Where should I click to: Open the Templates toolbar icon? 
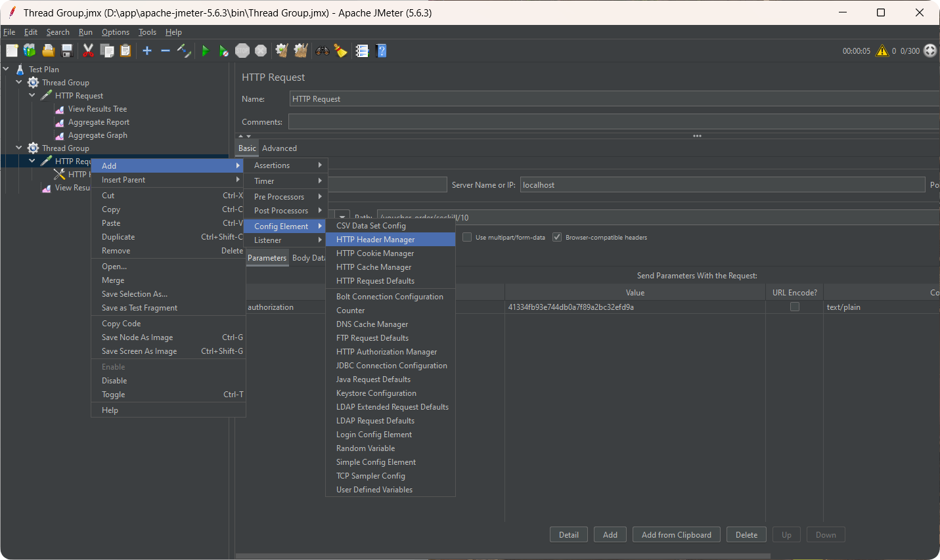click(30, 51)
